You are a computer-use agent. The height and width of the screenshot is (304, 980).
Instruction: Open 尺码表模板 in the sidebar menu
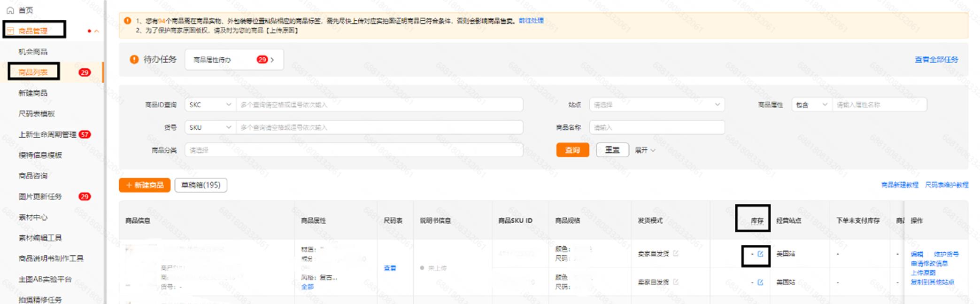pos(37,114)
